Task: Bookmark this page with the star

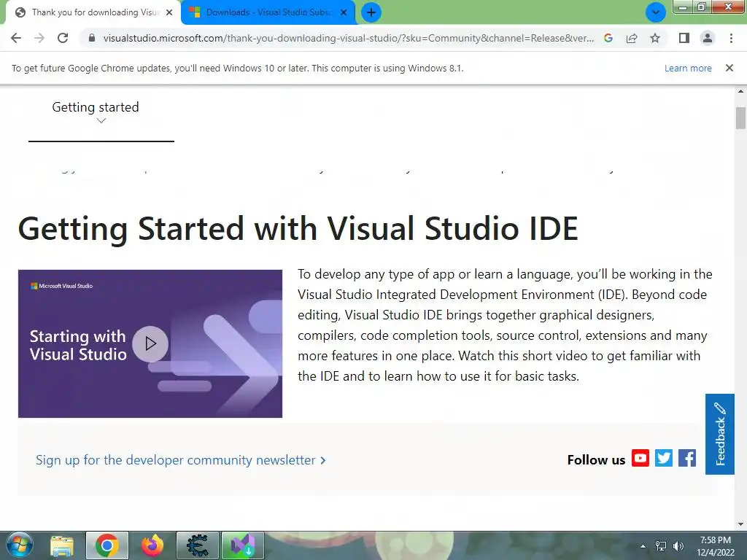Action: [655, 38]
